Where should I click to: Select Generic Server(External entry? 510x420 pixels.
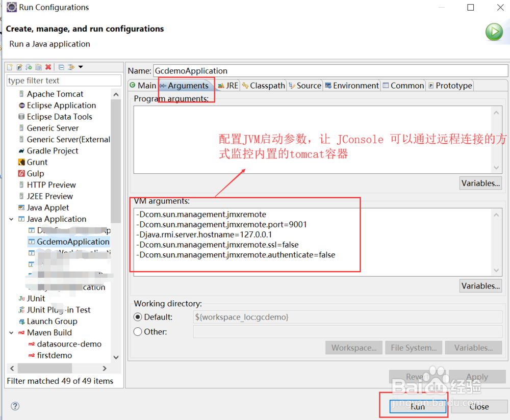point(68,140)
